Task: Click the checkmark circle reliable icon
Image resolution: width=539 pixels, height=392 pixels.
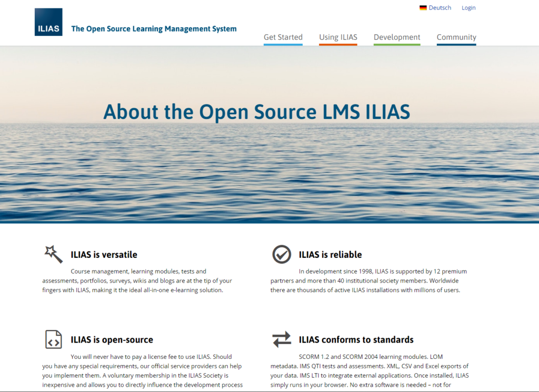Action: tap(282, 254)
